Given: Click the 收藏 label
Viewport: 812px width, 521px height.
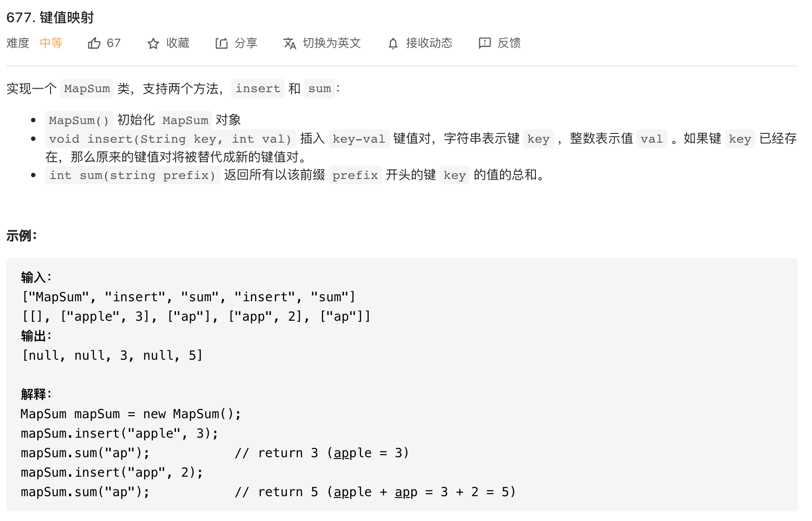Looking at the screenshot, I should pos(178,43).
